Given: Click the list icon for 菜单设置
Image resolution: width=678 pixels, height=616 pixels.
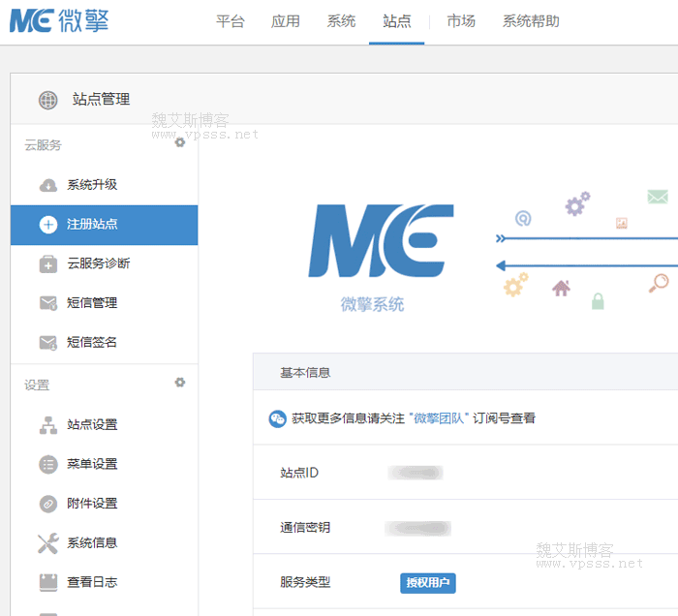Looking at the screenshot, I should pos(48,464).
